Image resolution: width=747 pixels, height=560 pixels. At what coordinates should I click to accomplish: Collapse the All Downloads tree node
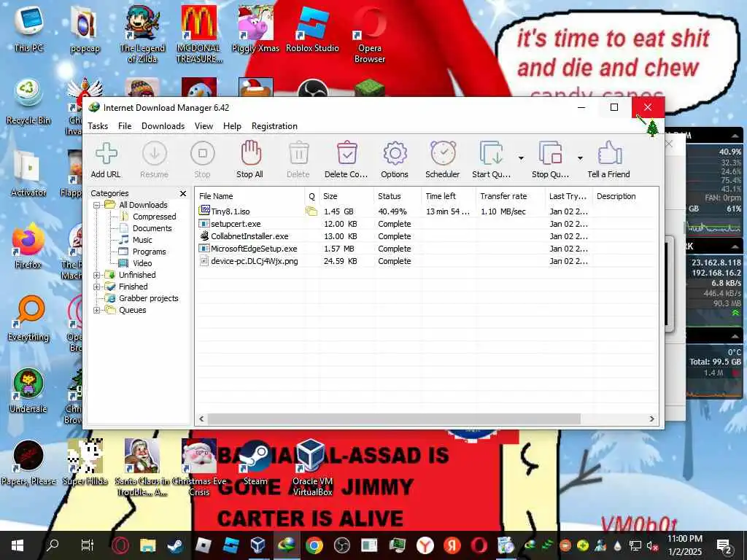[x=97, y=205]
